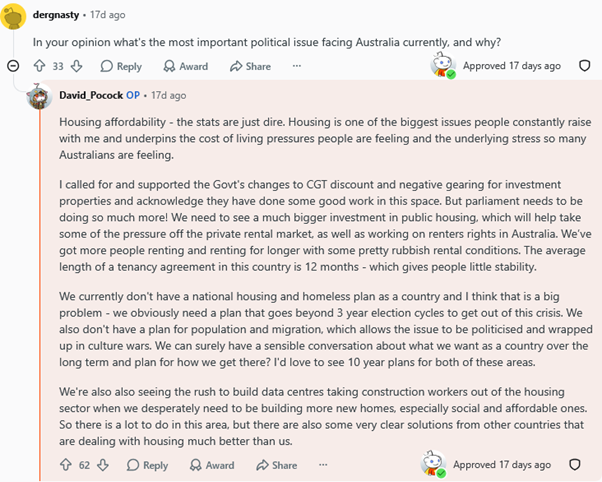This screenshot has width=602, height=482.
Task: Collapse the dergnasty comment thread
Action: (13, 66)
